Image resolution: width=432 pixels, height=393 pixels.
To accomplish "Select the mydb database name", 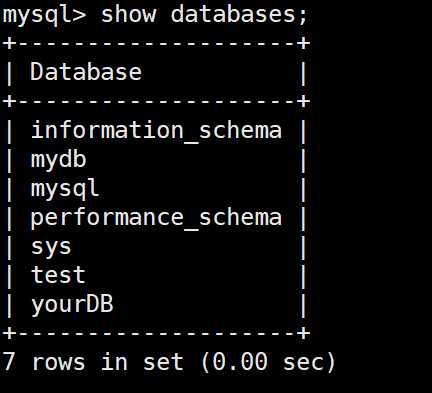I will [58, 159].
